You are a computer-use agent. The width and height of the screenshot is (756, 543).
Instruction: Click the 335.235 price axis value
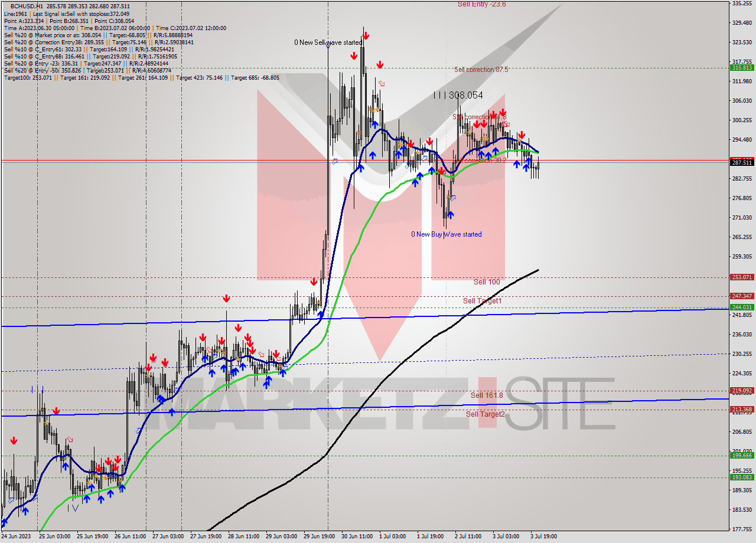click(x=742, y=4)
